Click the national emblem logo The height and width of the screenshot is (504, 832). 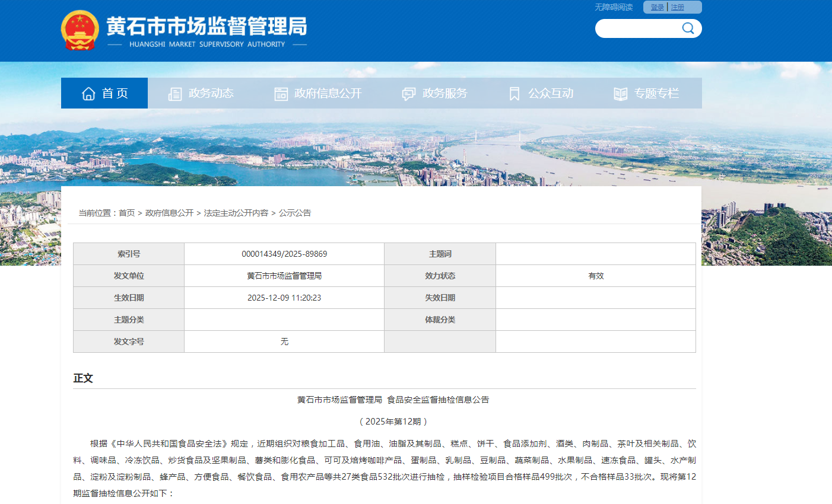[x=80, y=30]
